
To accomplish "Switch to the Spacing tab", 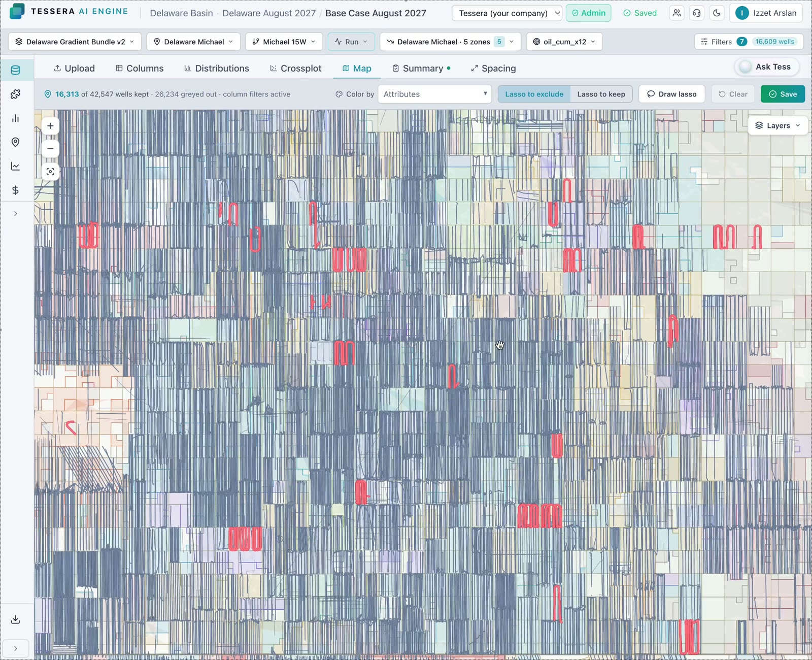I will (493, 68).
